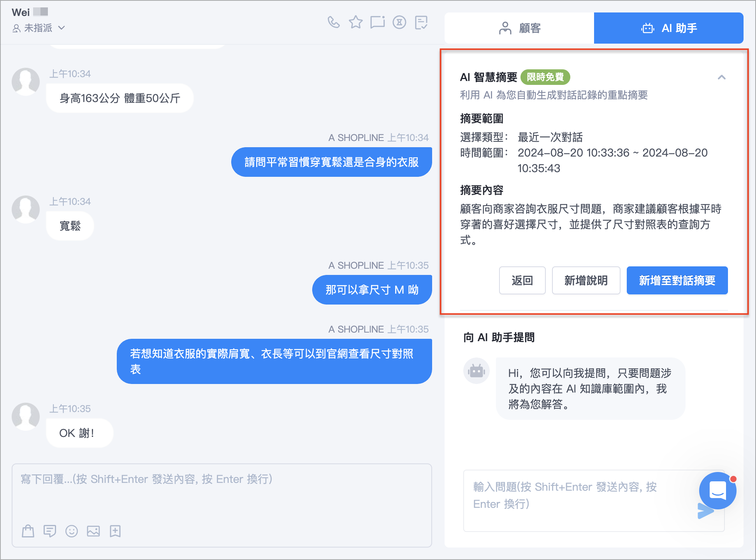Screen dimensions: 756x560
Task: Click the phone call icon
Action: click(334, 22)
